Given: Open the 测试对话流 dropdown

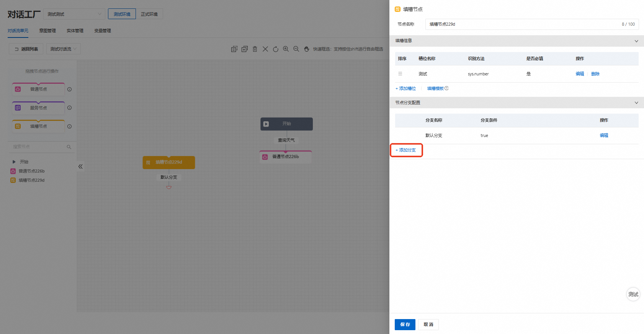Looking at the screenshot, I should [64, 49].
